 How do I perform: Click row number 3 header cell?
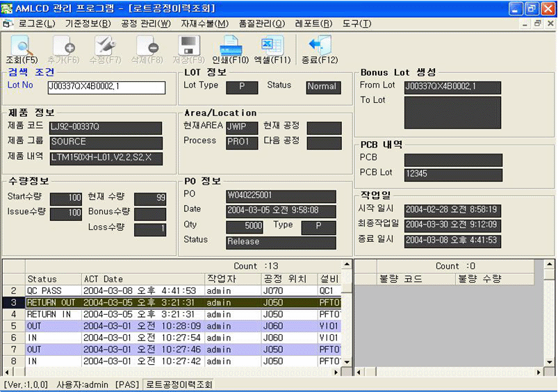pos(13,302)
